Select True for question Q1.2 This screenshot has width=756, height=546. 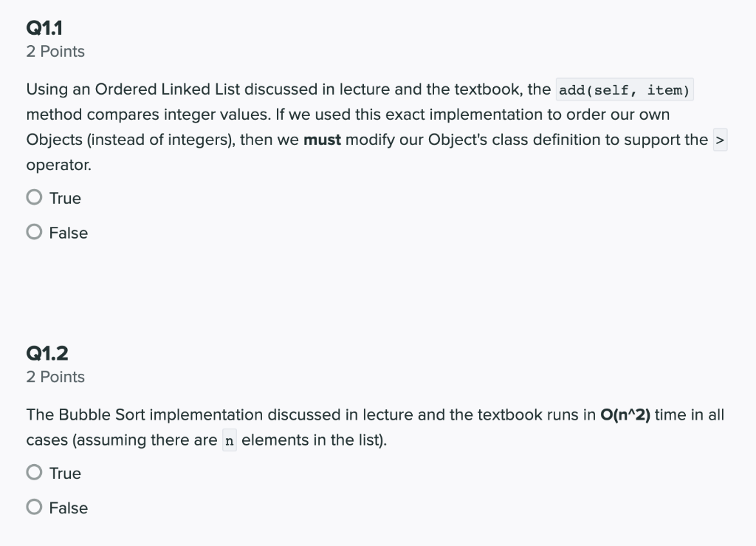33,472
